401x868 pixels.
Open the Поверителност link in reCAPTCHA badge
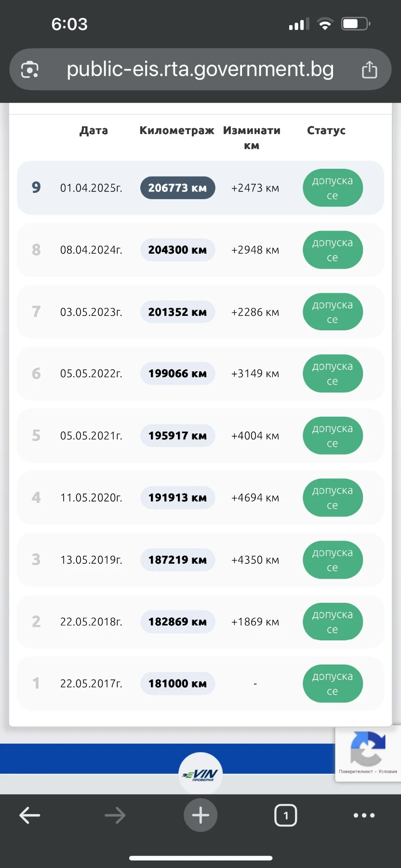(356, 772)
